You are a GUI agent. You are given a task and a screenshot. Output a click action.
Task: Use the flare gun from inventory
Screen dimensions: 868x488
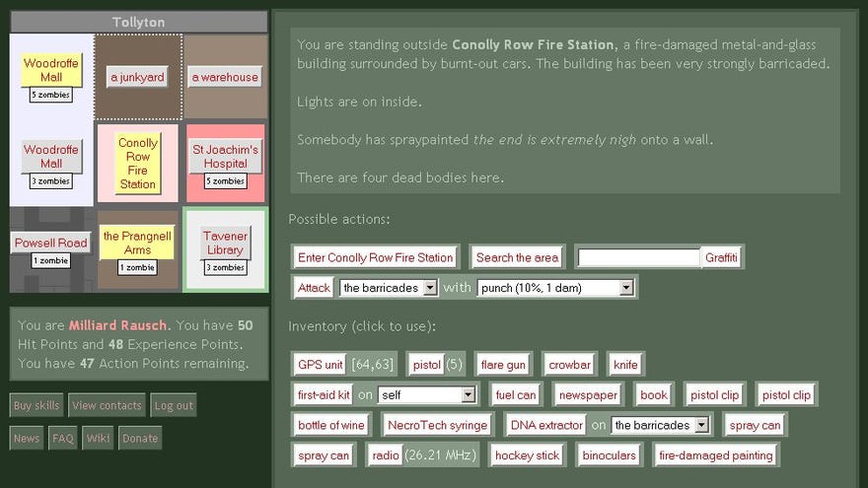[x=503, y=365]
